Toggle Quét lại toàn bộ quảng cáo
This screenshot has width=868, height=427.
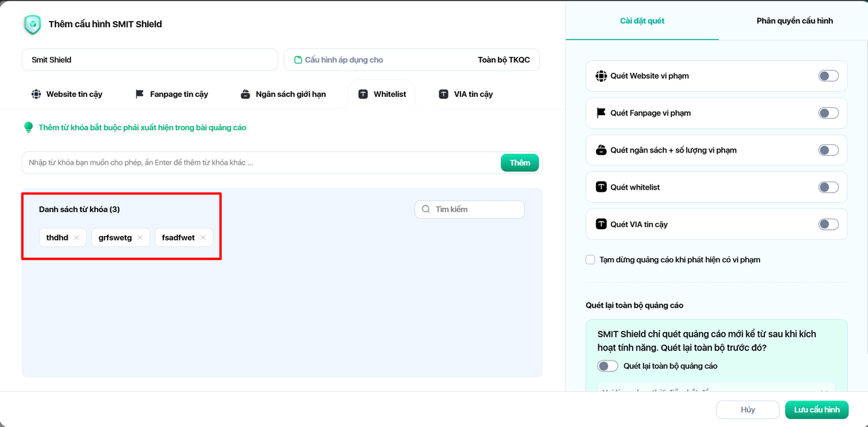point(608,366)
